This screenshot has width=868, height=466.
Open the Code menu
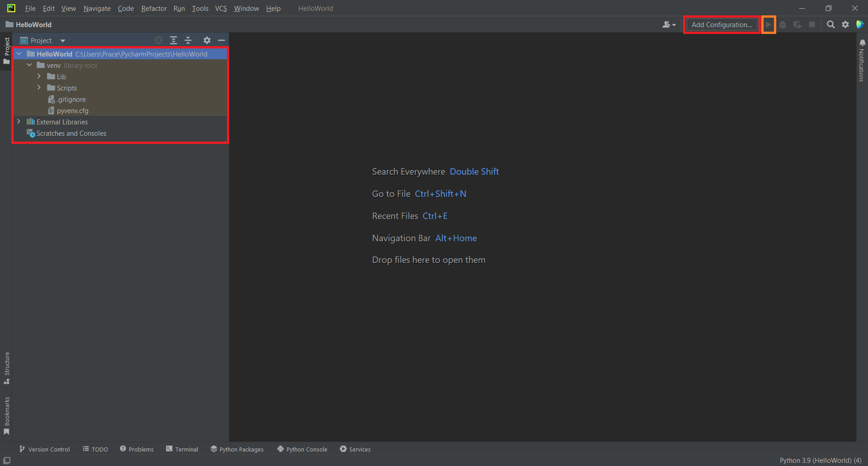click(x=126, y=8)
